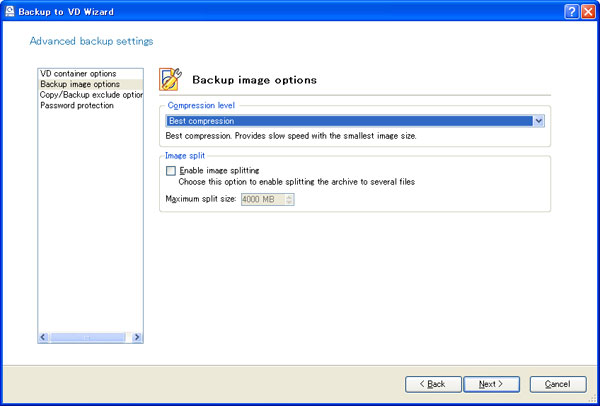
Task: Expand the Compression level dropdown
Action: (x=539, y=120)
